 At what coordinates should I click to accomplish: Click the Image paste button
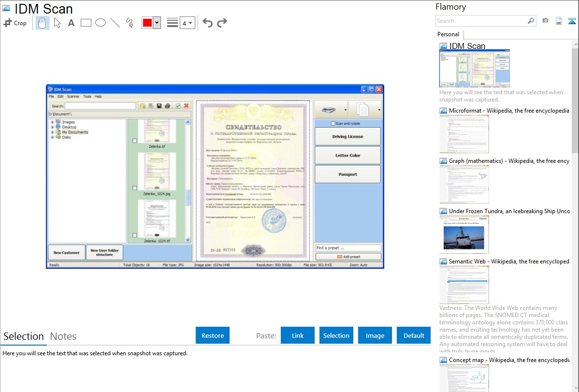(x=375, y=335)
